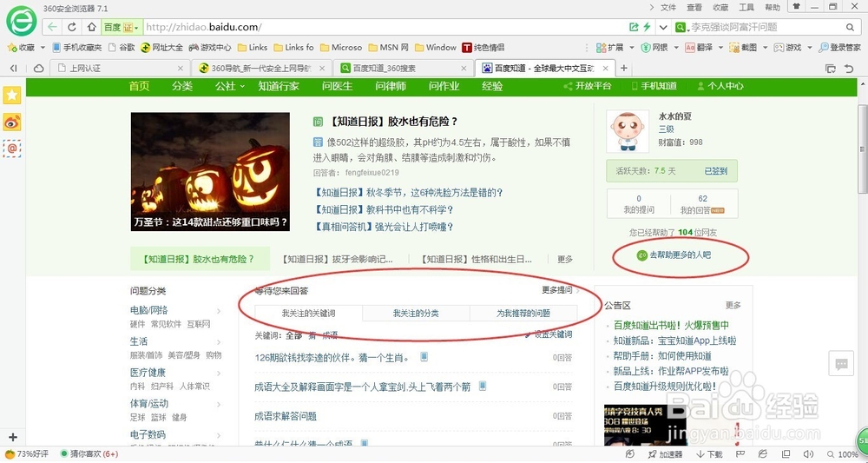Open the Weibo sidebar icon
This screenshot has width=868, height=463.
coord(12,122)
